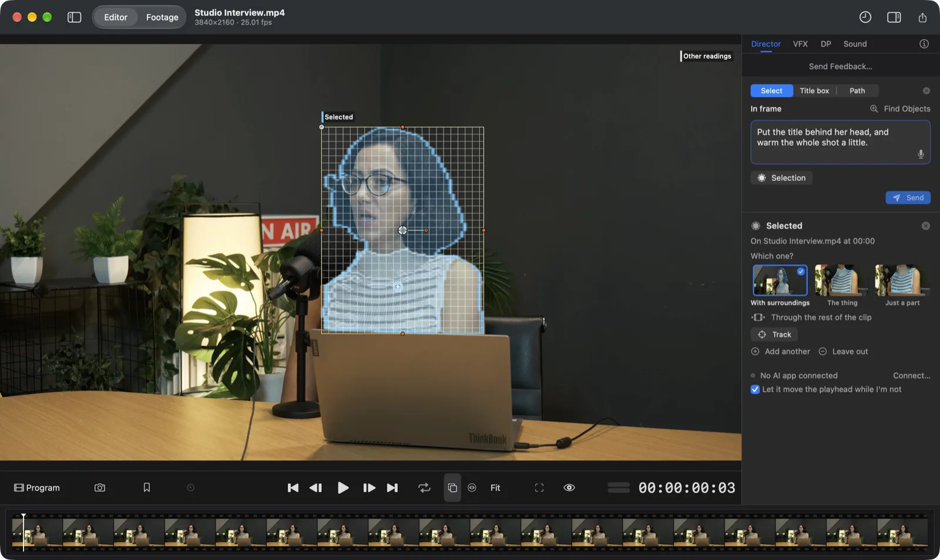Screen dimensions: 940x560
Task: Toggle the left sidebar icon
Action: click(x=74, y=17)
